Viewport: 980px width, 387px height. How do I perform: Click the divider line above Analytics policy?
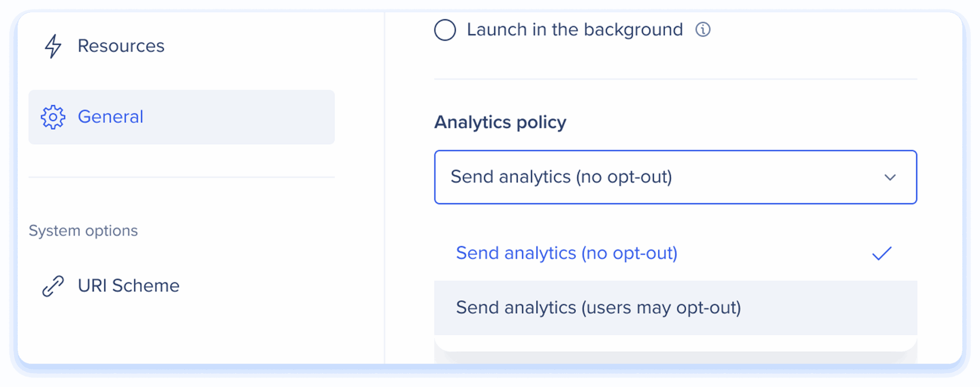[675, 79]
